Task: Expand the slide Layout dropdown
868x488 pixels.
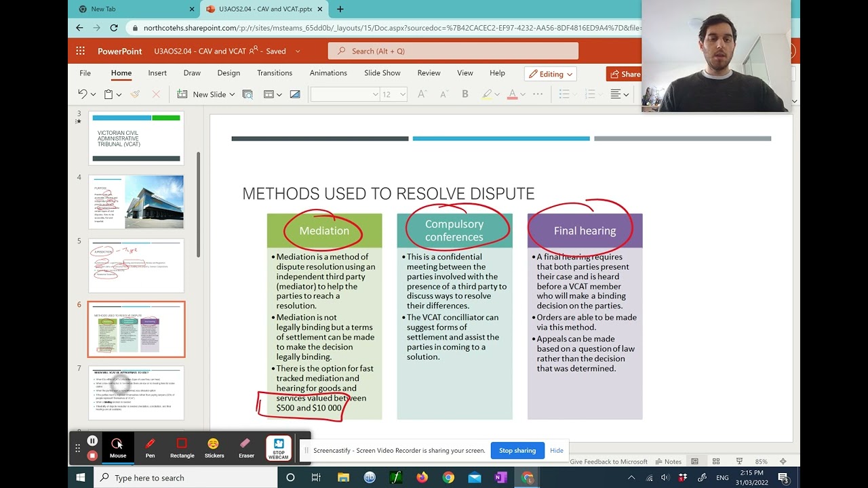Action: [x=279, y=94]
